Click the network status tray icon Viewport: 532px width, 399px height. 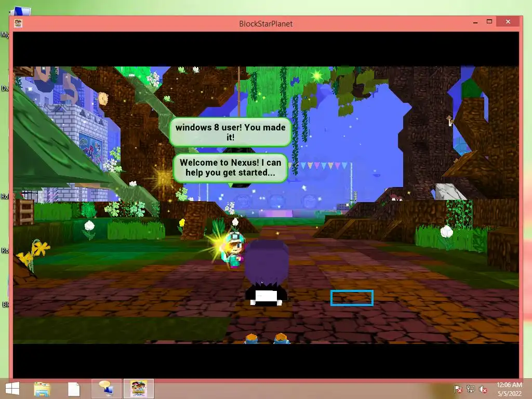(471, 389)
